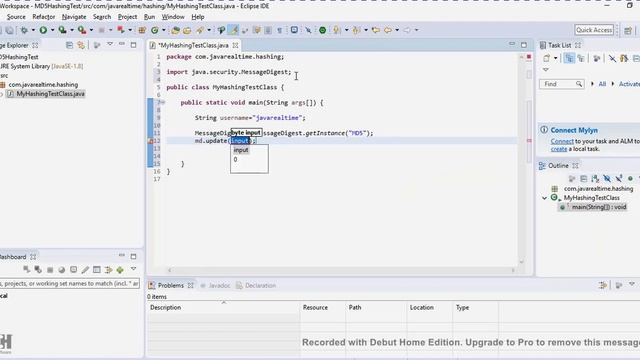Click the Quick Access search field
Viewport: 640px width, 360px height.
point(594,30)
